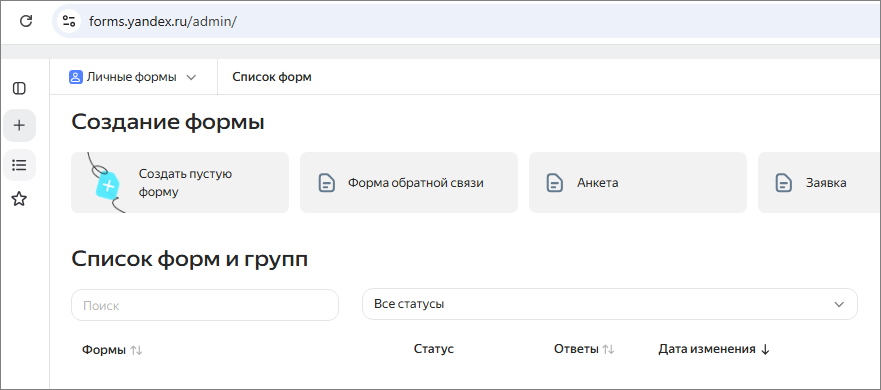Open favorites via the star icon
Viewport: 881px width, 390px height.
coord(19,198)
